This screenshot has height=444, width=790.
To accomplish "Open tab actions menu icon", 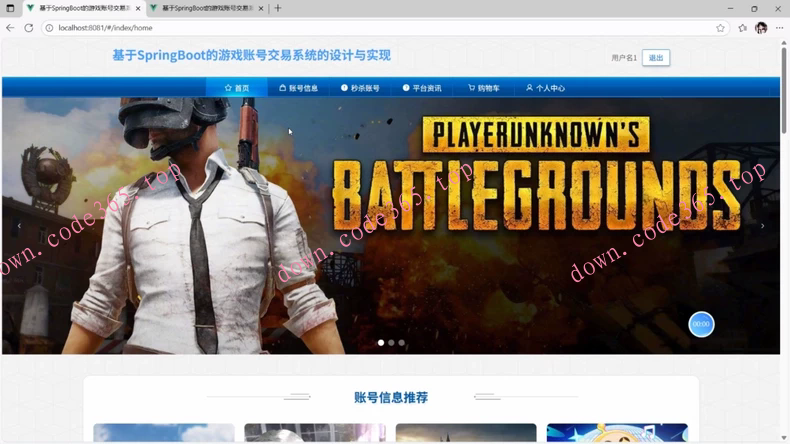I will [x=10, y=8].
